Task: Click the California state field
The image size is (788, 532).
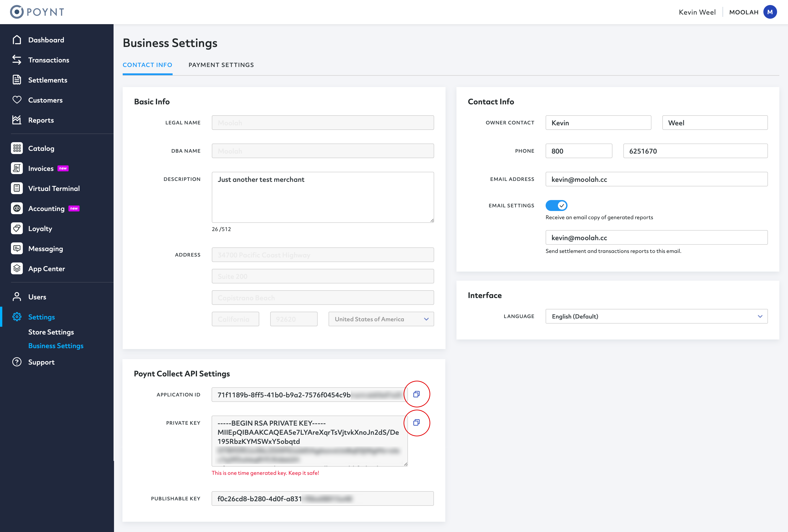Action: point(235,319)
